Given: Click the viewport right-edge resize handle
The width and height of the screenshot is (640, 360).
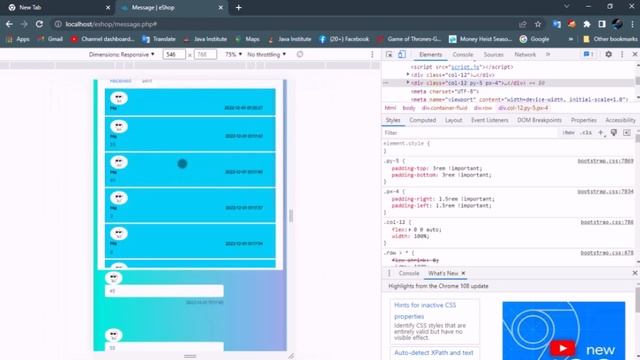Looking at the screenshot, I should [291, 216].
